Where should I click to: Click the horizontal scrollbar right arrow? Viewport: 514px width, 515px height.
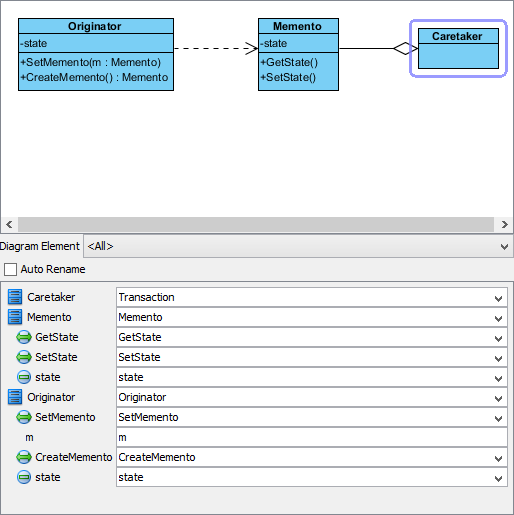[x=504, y=225]
